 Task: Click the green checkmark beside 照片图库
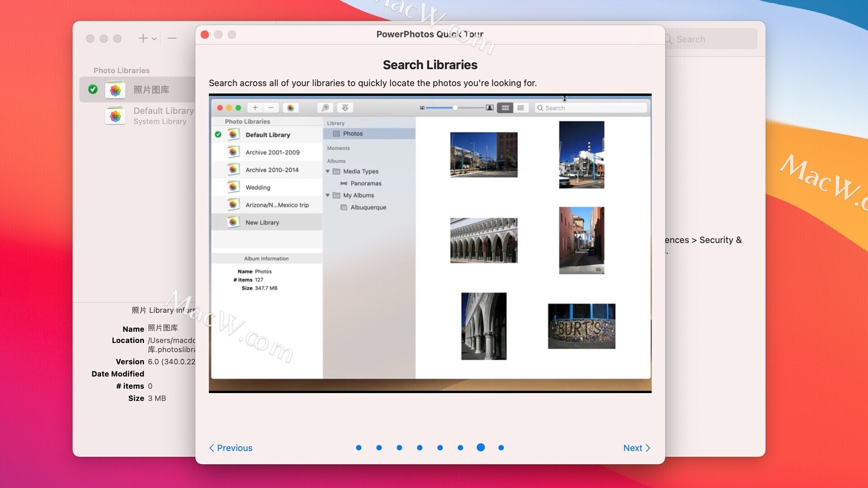click(93, 89)
